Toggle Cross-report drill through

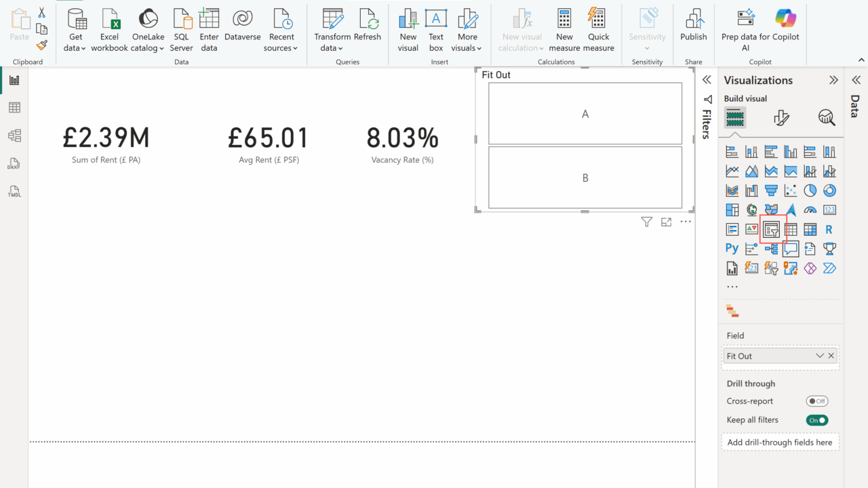[x=817, y=401]
